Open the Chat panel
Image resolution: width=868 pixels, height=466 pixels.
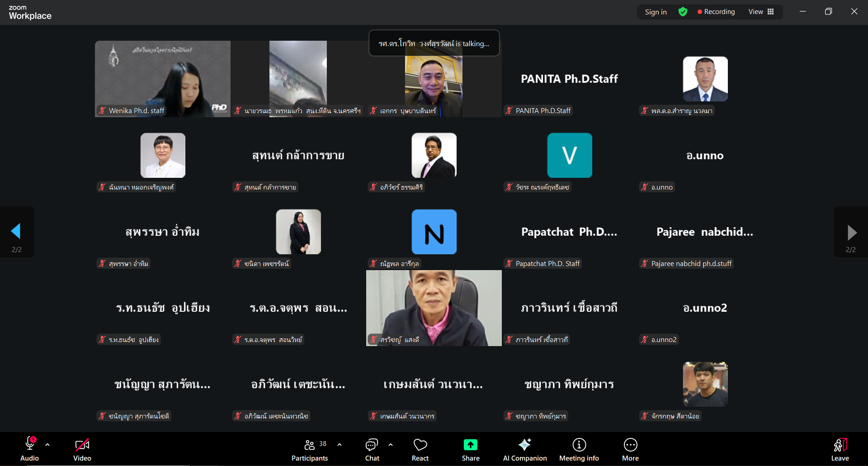[x=372, y=450]
